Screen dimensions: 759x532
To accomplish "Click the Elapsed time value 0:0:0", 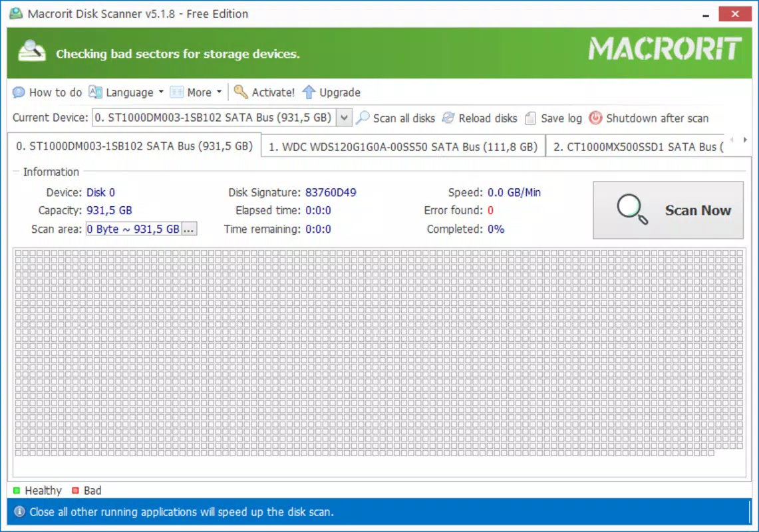I will click(318, 211).
